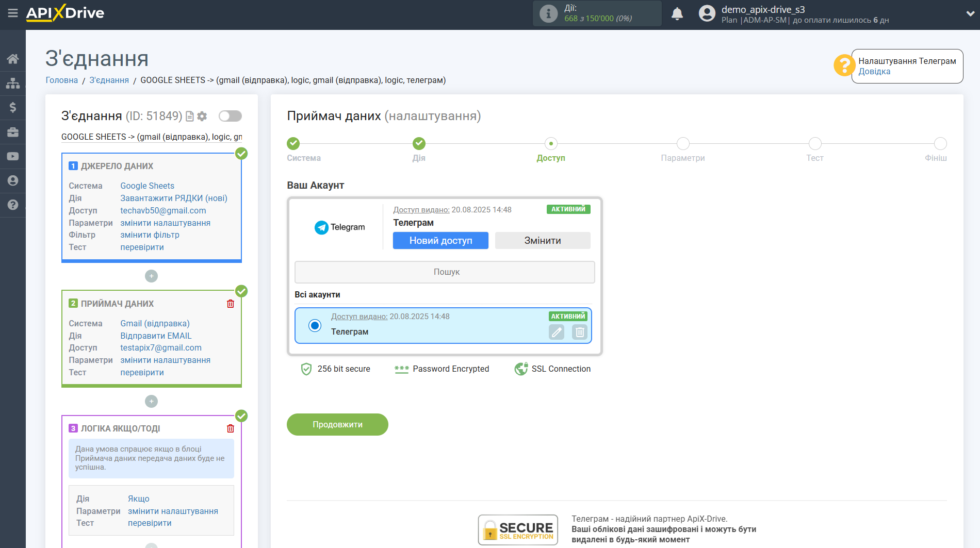Image resolution: width=980 pixels, height=548 pixels.
Task: Click the 256 bit secure shield icon
Action: pyautogui.click(x=306, y=369)
